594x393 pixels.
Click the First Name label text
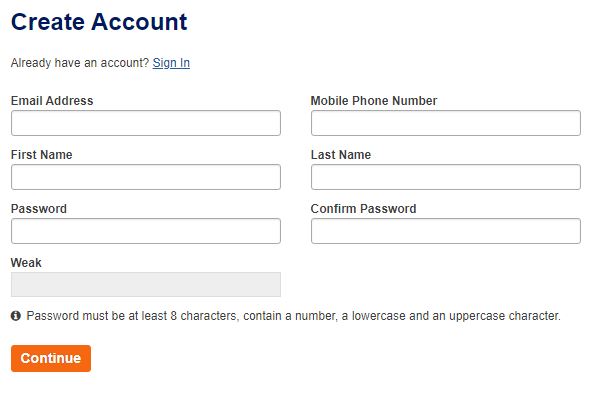coord(42,155)
